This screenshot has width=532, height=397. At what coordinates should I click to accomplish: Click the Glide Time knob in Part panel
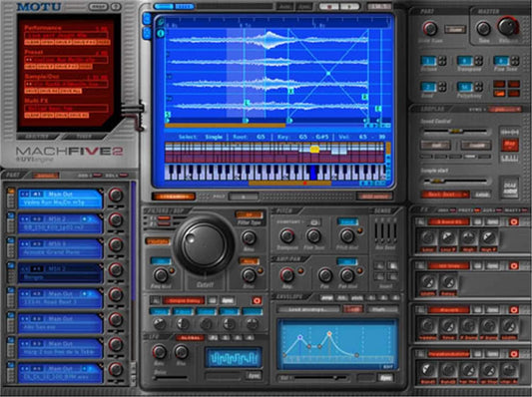(430, 29)
